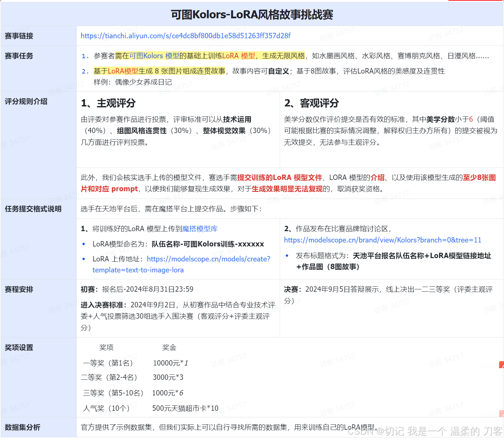Click the 数据集分析 row label
This screenshot has width=504, height=440.
tap(22, 427)
